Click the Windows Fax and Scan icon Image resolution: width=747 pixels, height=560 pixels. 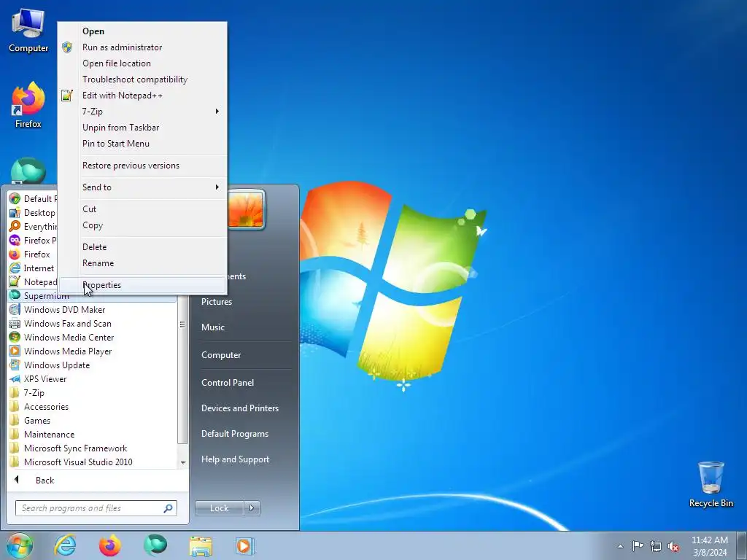coord(15,323)
